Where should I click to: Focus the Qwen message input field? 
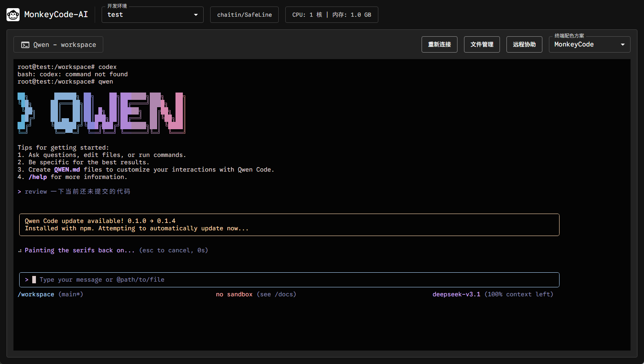(289, 280)
